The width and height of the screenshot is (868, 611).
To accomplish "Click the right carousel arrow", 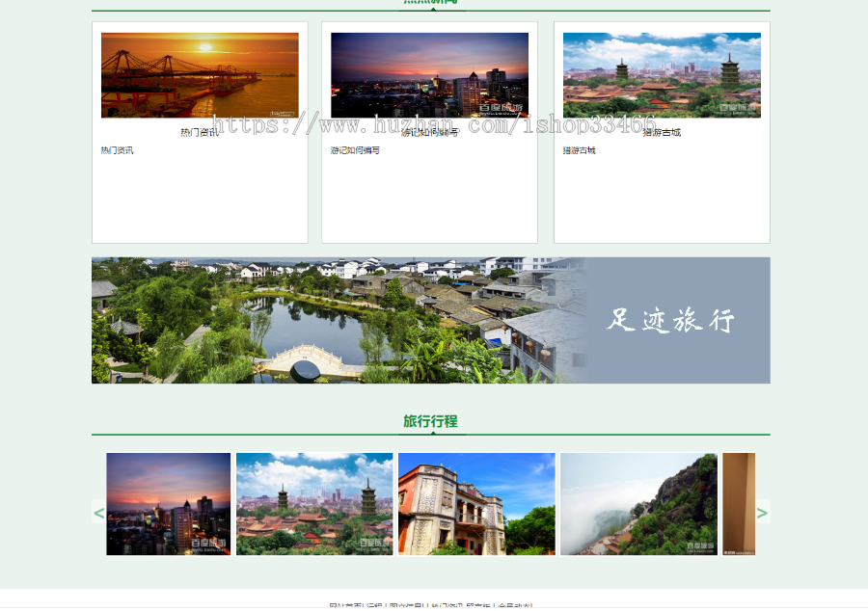I will click(762, 513).
